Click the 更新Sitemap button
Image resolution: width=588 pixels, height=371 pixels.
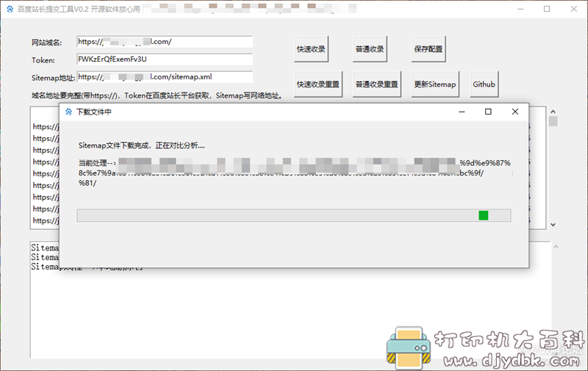click(x=435, y=84)
